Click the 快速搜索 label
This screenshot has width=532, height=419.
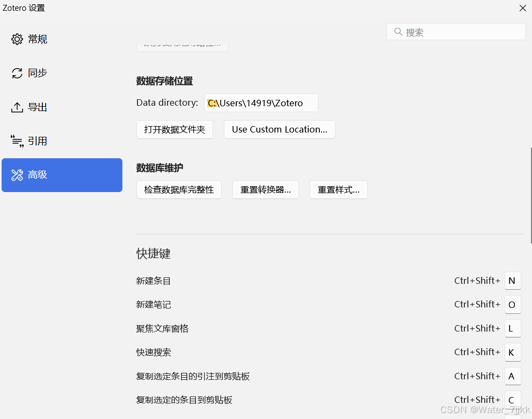point(154,352)
